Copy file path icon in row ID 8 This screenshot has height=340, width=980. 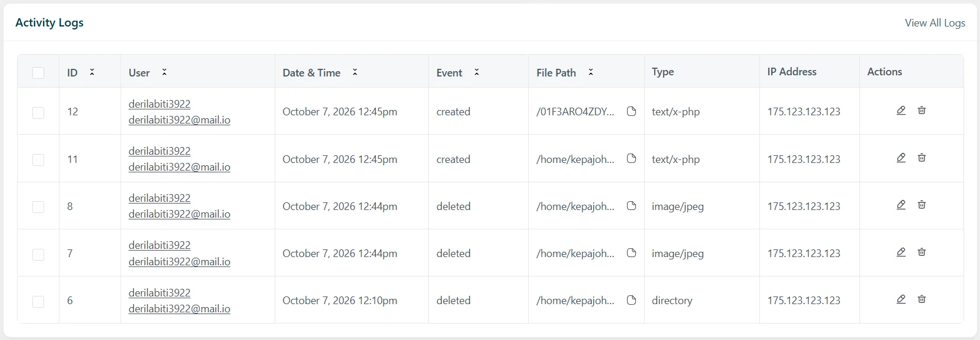click(x=631, y=206)
